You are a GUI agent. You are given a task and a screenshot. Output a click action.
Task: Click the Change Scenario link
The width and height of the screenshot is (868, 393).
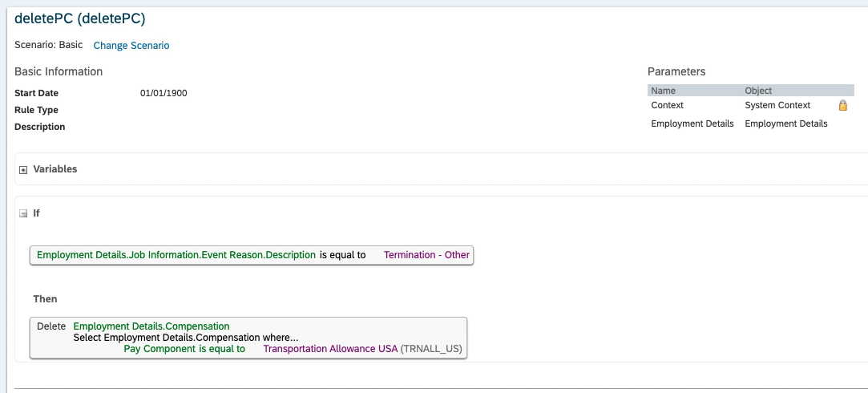click(131, 46)
